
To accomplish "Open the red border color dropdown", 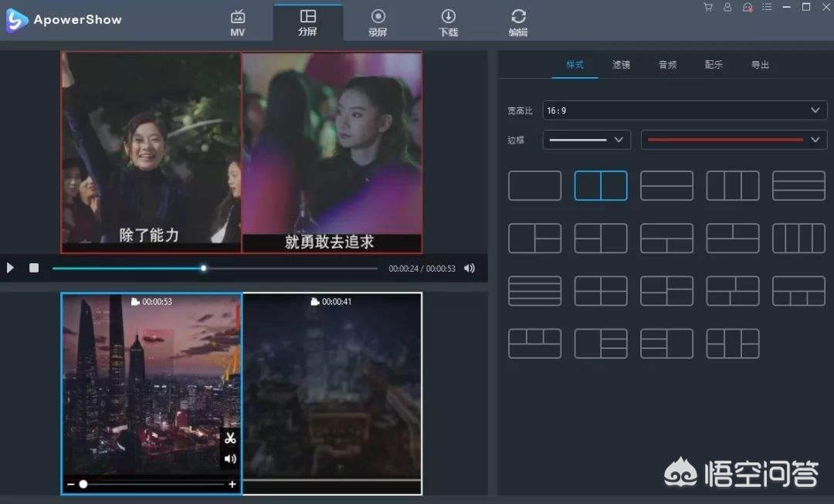I will 734,140.
